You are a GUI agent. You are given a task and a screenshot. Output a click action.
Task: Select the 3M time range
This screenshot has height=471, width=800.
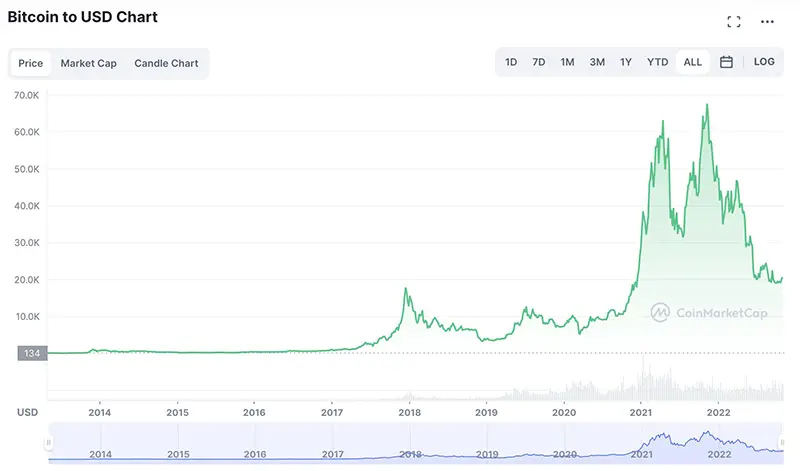pos(597,62)
